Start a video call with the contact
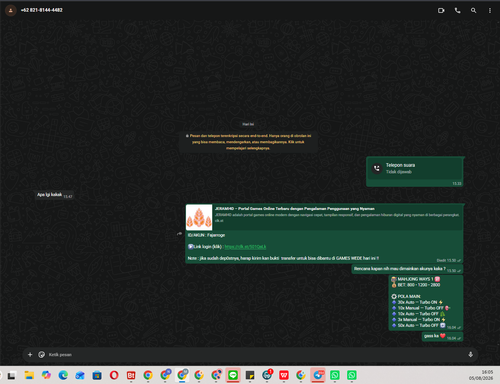The height and width of the screenshot is (384, 500). [441, 11]
